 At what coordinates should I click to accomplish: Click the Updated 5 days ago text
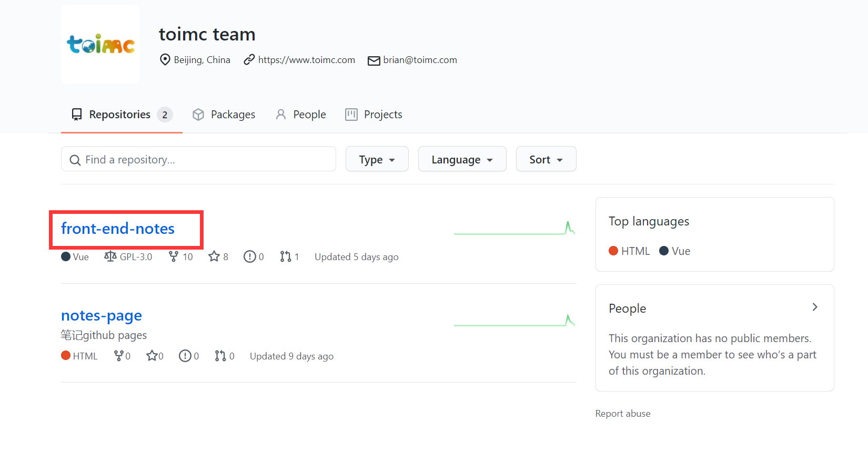[x=357, y=257]
